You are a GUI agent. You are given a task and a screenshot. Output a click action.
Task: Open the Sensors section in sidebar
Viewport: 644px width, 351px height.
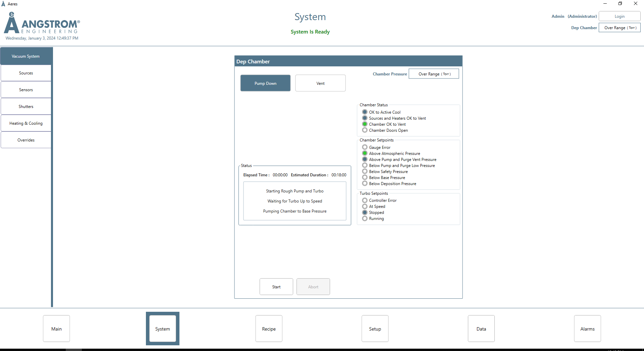(x=26, y=90)
